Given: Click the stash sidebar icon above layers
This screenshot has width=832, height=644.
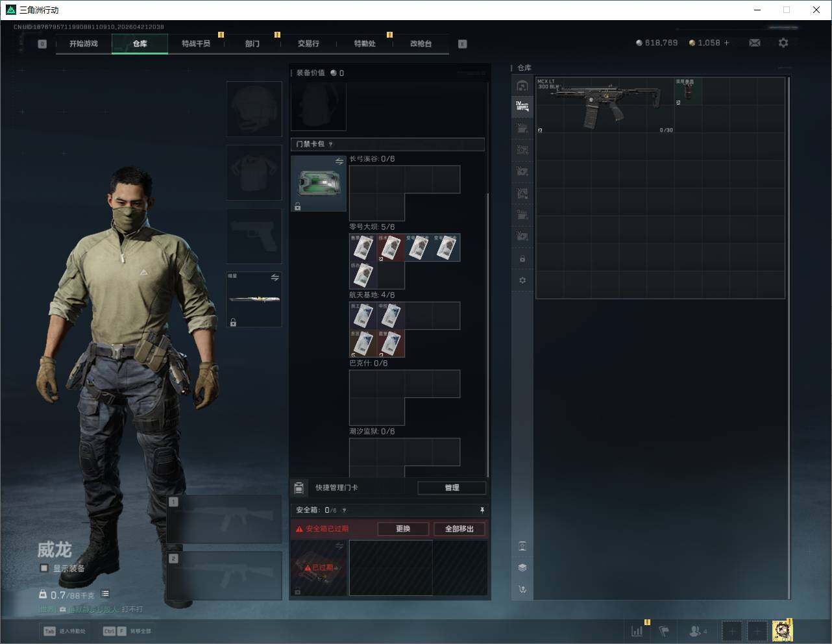Looking at the screenshot, I should click(522, 546).
